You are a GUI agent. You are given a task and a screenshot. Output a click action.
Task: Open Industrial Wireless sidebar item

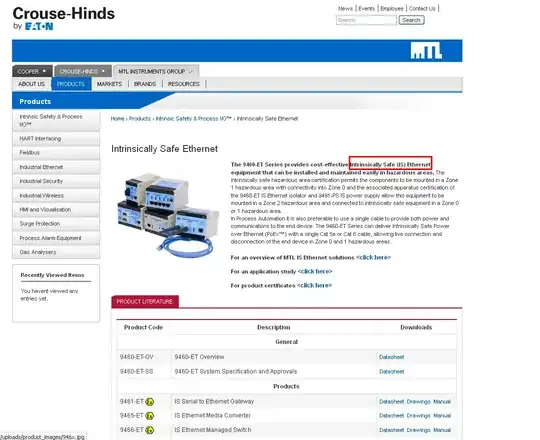coord(56,196)
